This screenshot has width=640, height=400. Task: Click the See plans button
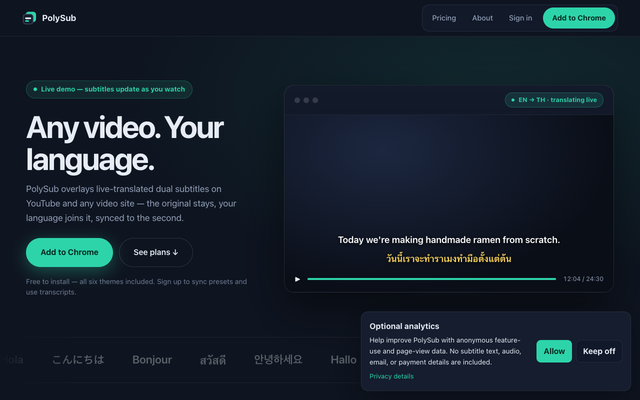tap(156, 252)
